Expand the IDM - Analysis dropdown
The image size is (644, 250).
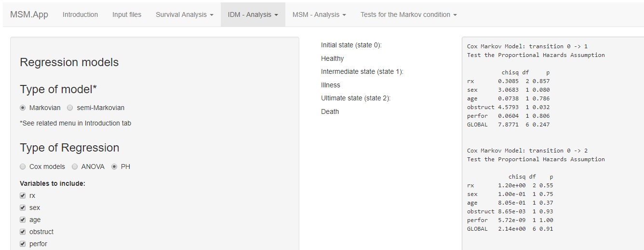(253, 14)
